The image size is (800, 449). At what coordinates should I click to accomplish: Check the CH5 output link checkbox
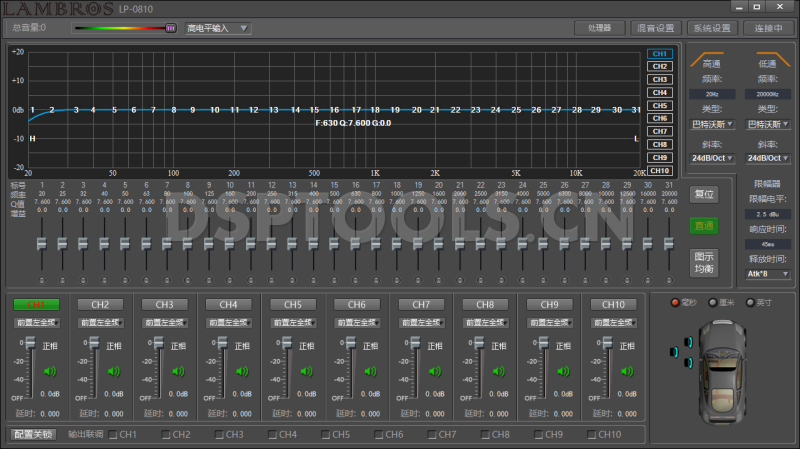(325, 435)
